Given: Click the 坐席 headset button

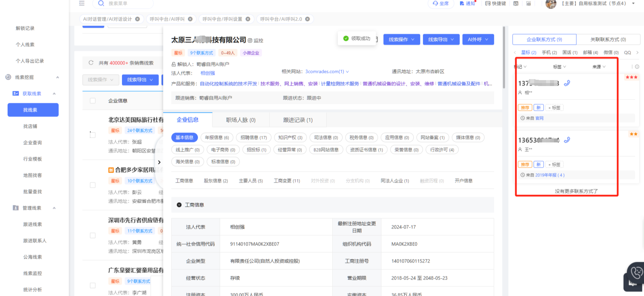Looking at the screenshot, I should pos(441,3).
